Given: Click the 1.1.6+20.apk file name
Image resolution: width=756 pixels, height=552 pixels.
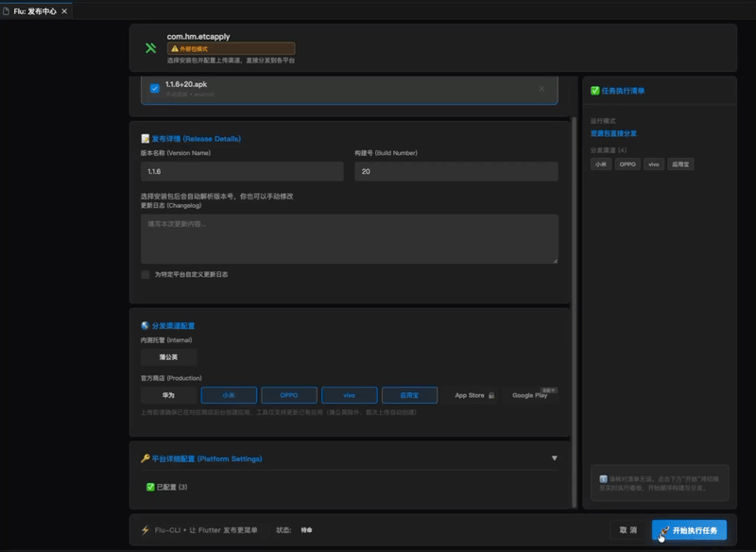Looking at the screenshot, I should 186,84.
